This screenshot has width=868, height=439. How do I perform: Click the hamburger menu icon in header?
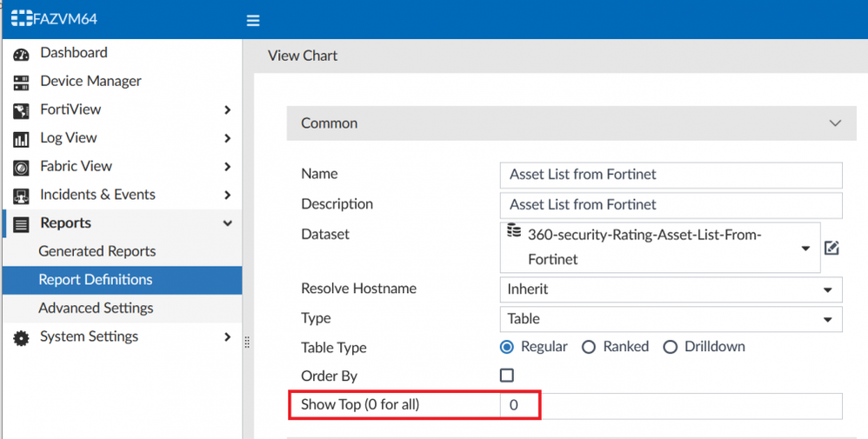coord(253,20)
